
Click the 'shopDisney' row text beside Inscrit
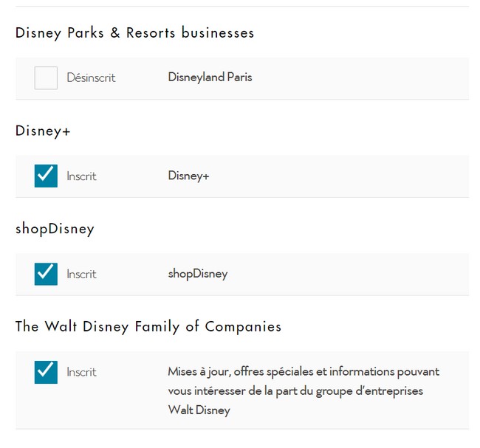pos(198,274)
